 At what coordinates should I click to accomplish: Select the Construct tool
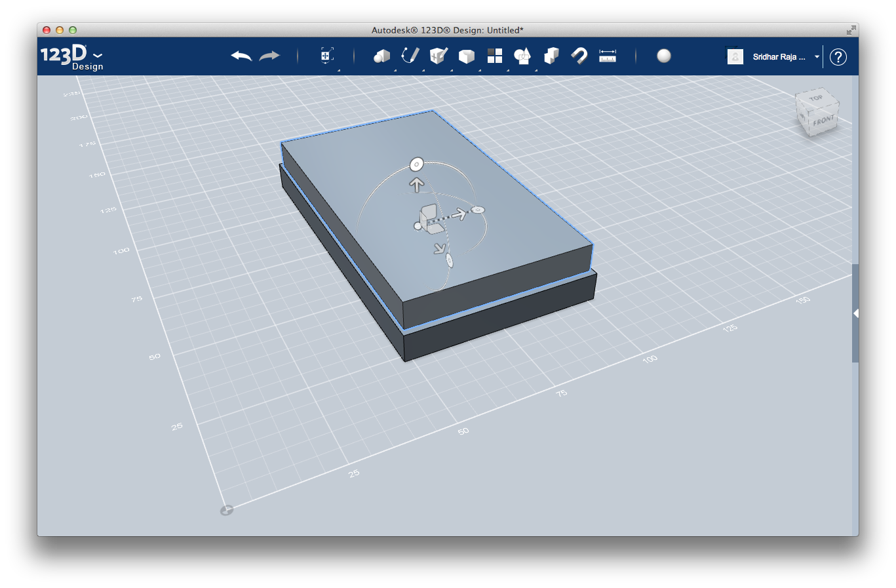(438, 56)
